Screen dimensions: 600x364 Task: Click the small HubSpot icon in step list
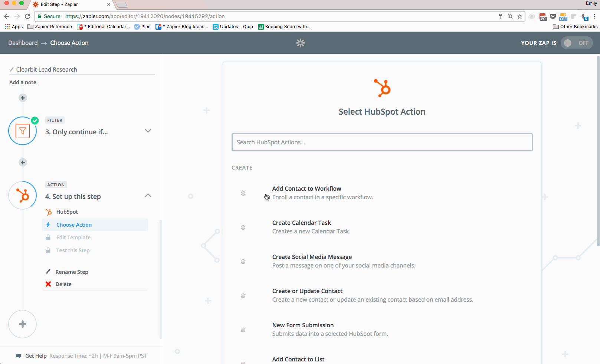[49, 212]
